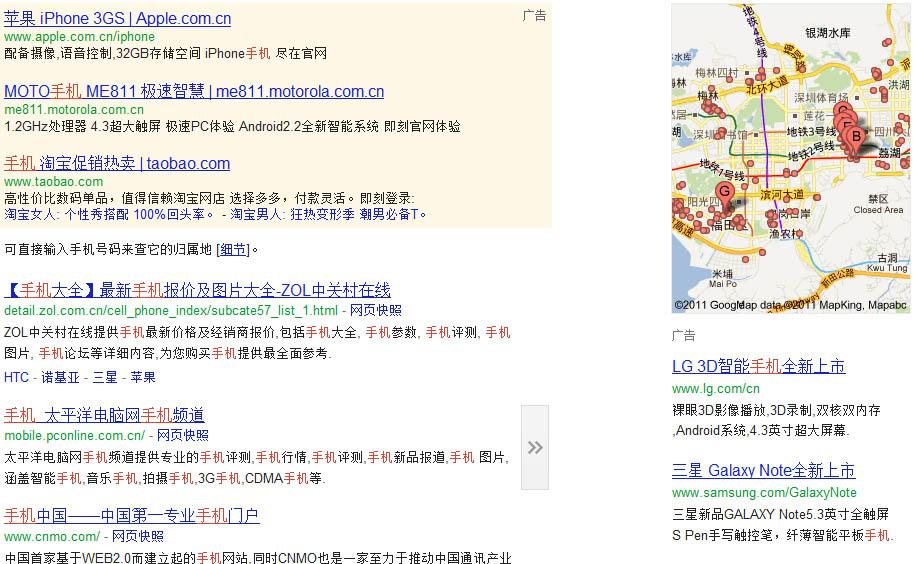Click detail.zol.com.cn URL text
The height and width of the screenshot is (564, 916).
tap(171, 310)
